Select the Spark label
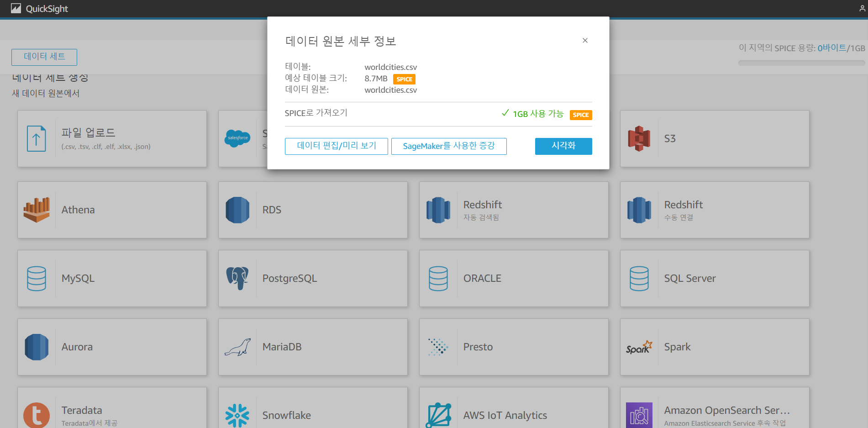Image resolution: width=868 pixels, height=428 pixels. (x=677, y=347)
